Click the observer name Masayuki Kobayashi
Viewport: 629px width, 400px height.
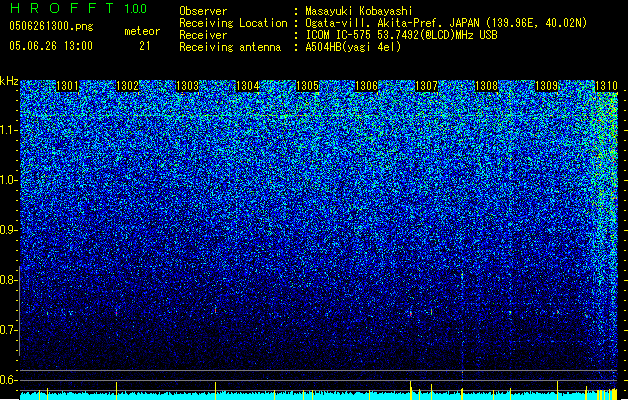[359, 11]
